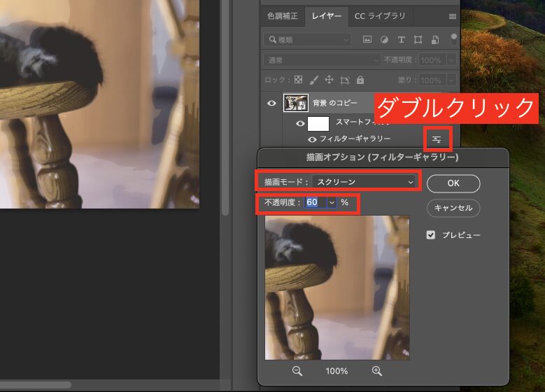Image resolution: width=545 pixels, height=392 pixels.
Task: Switch to the 色調補正 tab
Action: (282, 15)
